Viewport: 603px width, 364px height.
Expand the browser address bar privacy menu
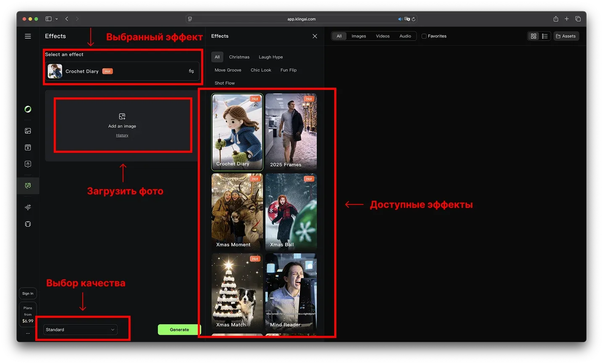pyautogui.click(x=190, y=19)
